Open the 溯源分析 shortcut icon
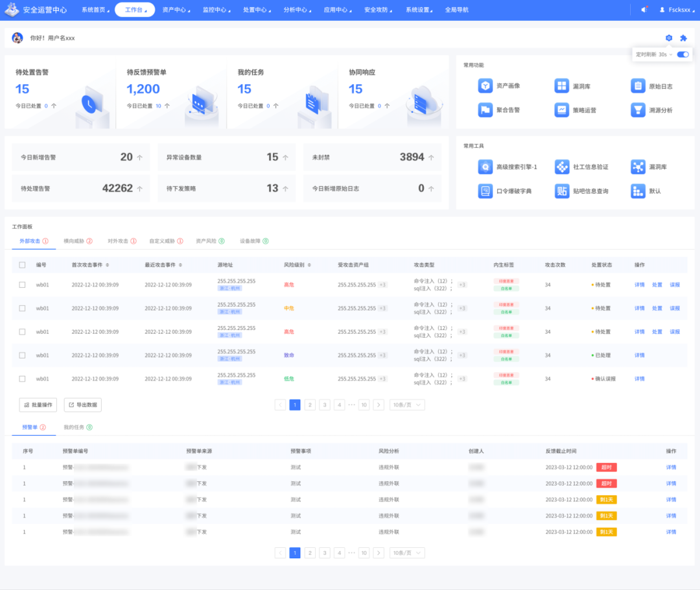700x590 pixels. coord(638,110)
